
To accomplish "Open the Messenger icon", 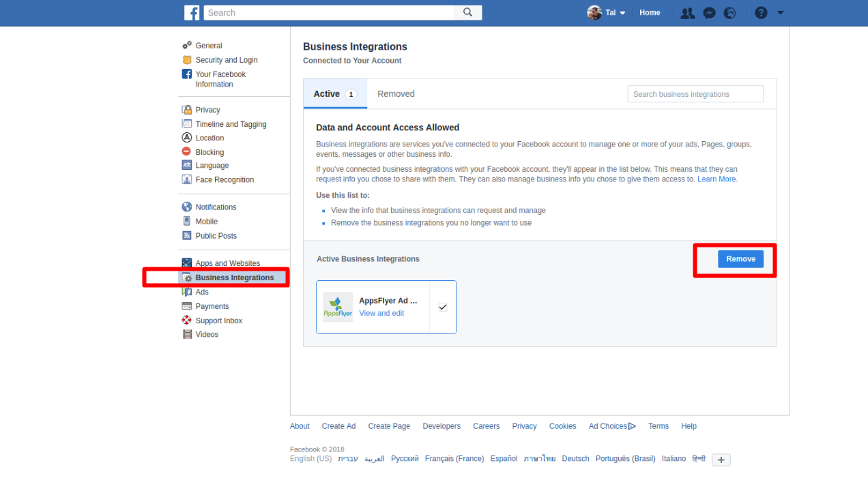I will pyautogui.click(x=709, y=13).
